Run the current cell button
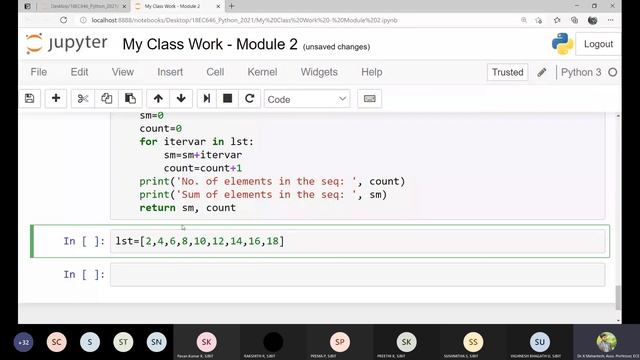This screenshot has height=360, width=640. pos(207,98)
